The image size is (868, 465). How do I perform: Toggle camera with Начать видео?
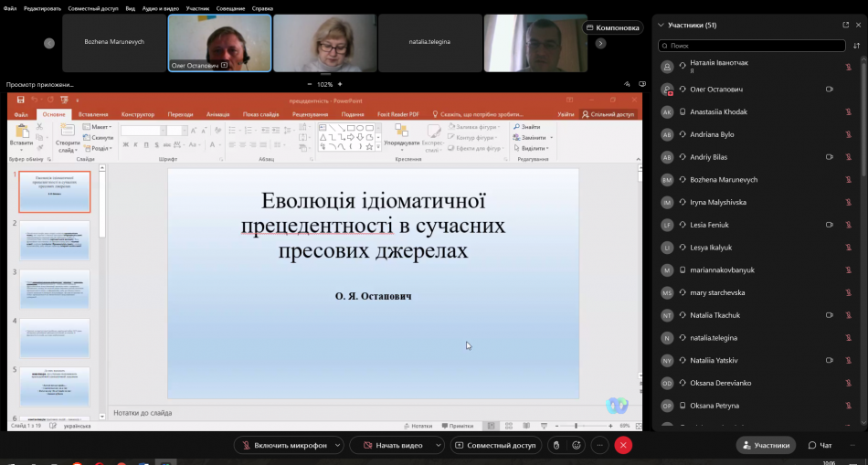point(393,445)
